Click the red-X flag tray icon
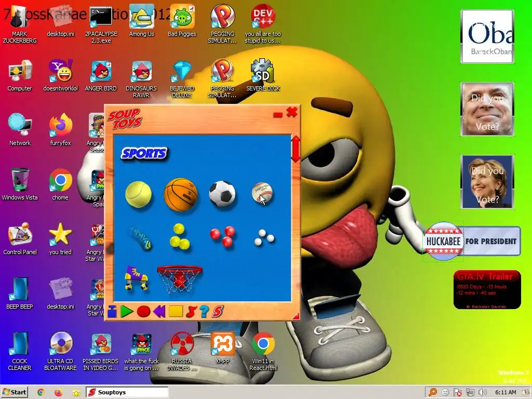The image size is (532, 399). 457,393
